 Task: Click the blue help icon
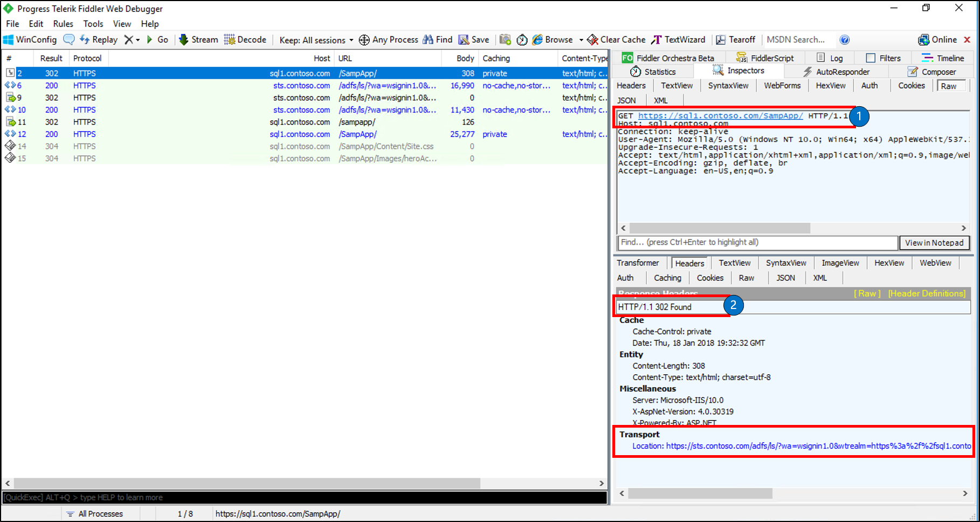tap(845, 39)
